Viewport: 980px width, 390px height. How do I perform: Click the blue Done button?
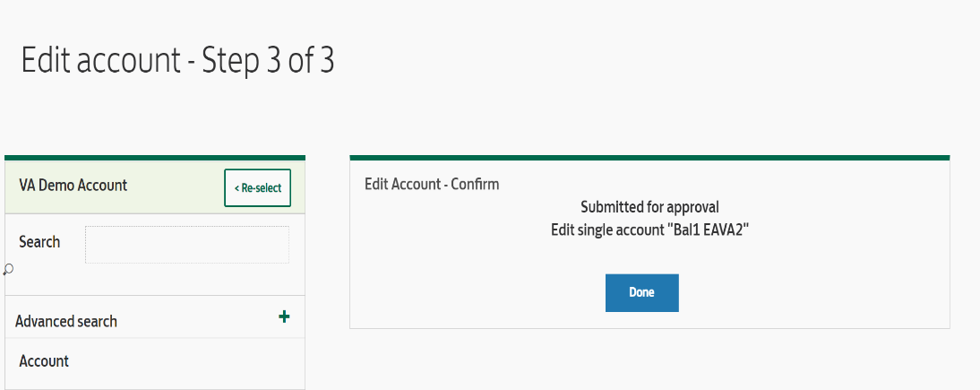[x=642, y=292]
